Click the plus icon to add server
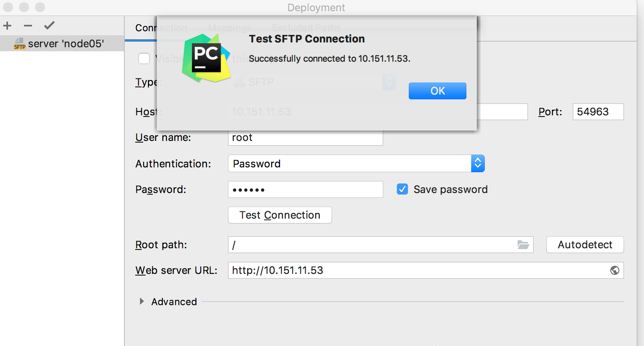The height and width of the screenshot is (346, 644). 7,26
